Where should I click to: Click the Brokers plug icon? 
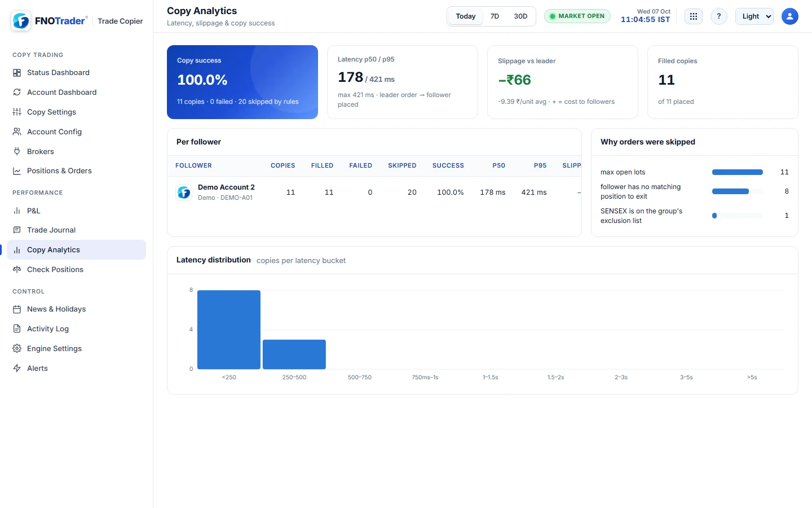[x=17, y=151]
